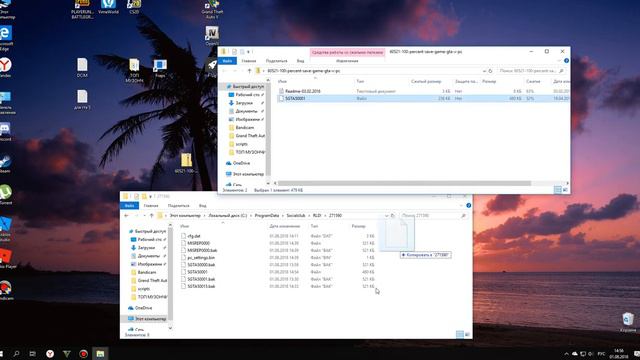This screenshot has width=640, height=360.
Task: Click Up arrow in the 271590 window
Action: point(151,216)
